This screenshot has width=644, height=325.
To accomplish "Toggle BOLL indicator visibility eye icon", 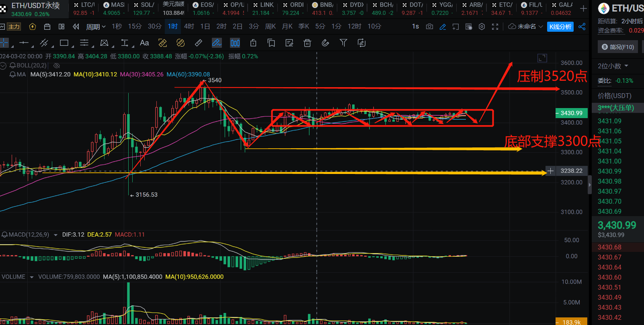I will [57, 65].
